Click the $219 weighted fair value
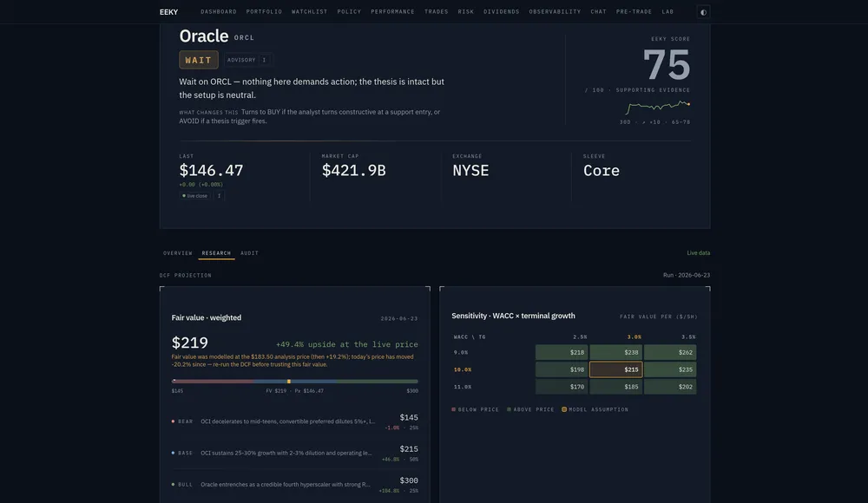Image resolution: width=868 pixels, height=503 pixels. [x=190, y=343]
